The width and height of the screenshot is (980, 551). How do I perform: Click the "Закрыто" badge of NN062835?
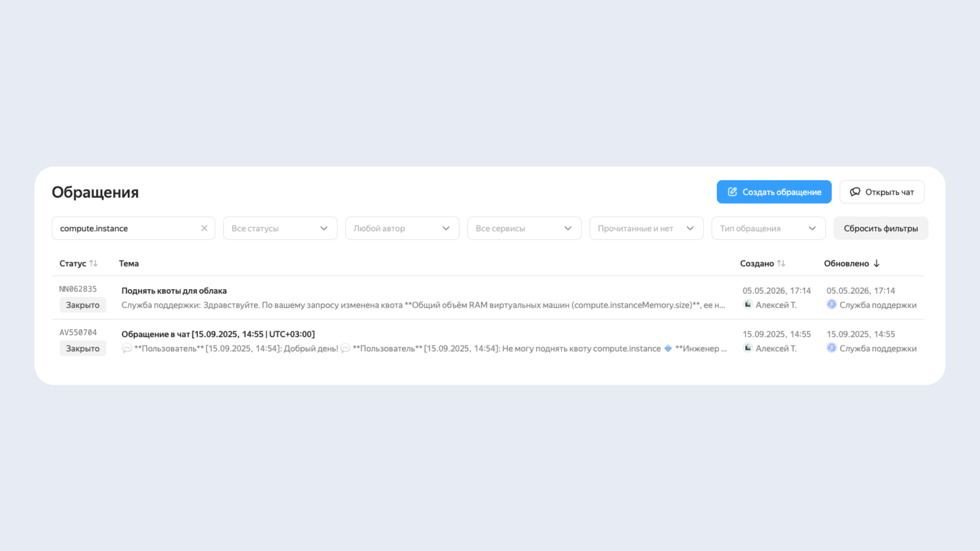83,305
